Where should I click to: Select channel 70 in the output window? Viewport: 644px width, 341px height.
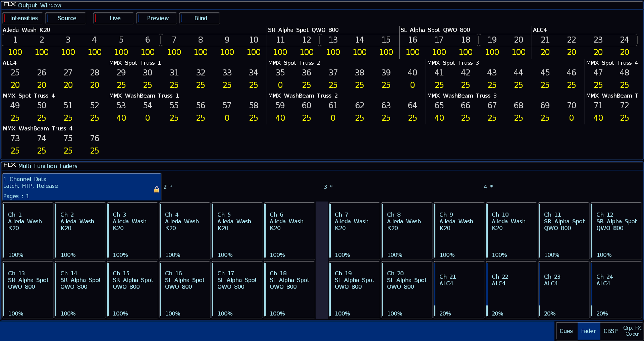tap(572, 106)
